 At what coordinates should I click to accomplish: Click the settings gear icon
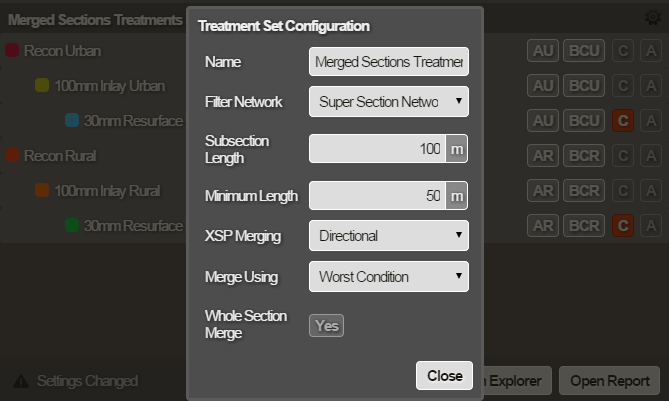click(x=652, y=17)
